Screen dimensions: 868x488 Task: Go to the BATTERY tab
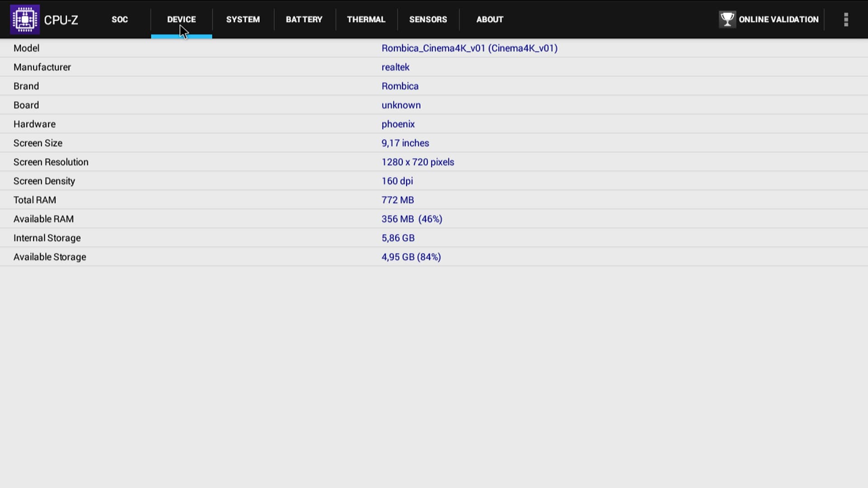coord(304,19)
